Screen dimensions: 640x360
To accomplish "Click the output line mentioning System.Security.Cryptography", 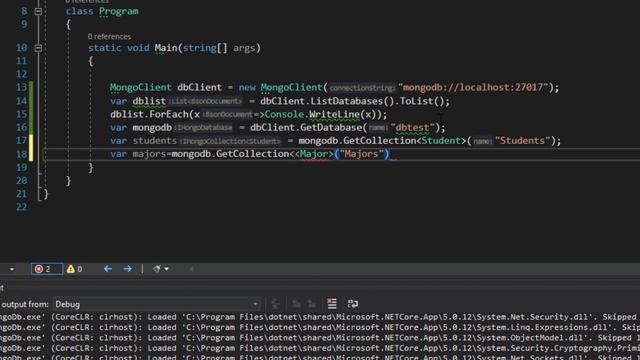I will (320, 348).
